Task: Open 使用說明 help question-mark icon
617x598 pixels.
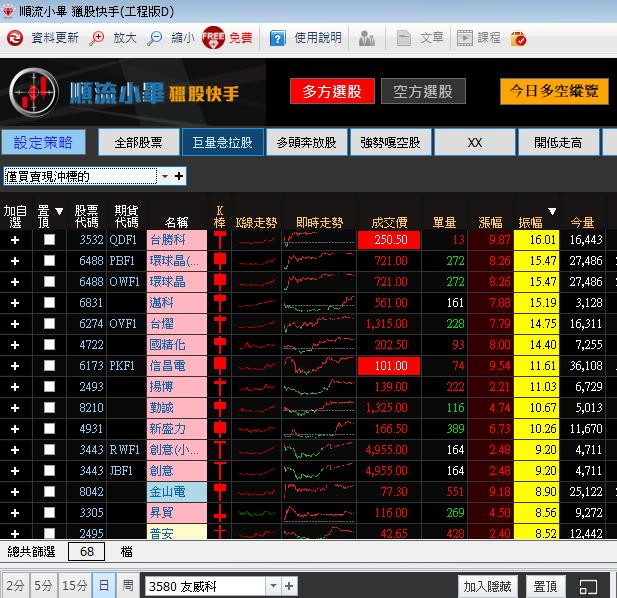Action: [x=277, y=39]
